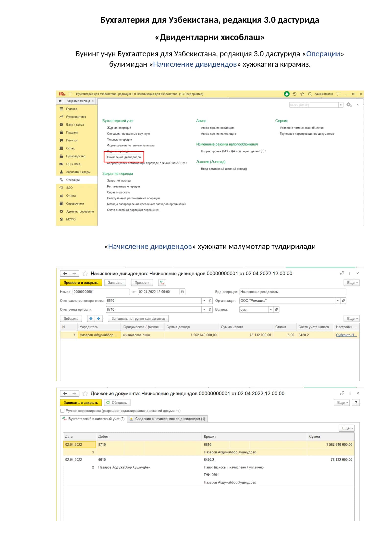Expand Счет учета прибыли dropdown
Screen dimensions: 392x554
coord(204,309)
